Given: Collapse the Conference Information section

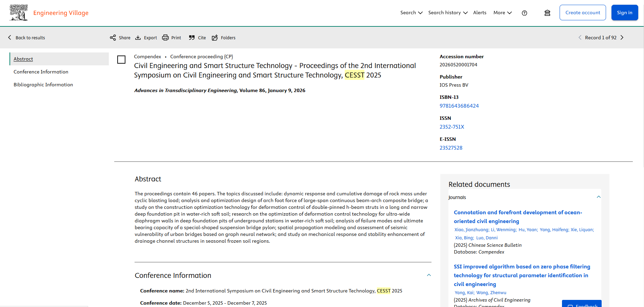Looking at the screenshot, I should (x=429, y=275).
